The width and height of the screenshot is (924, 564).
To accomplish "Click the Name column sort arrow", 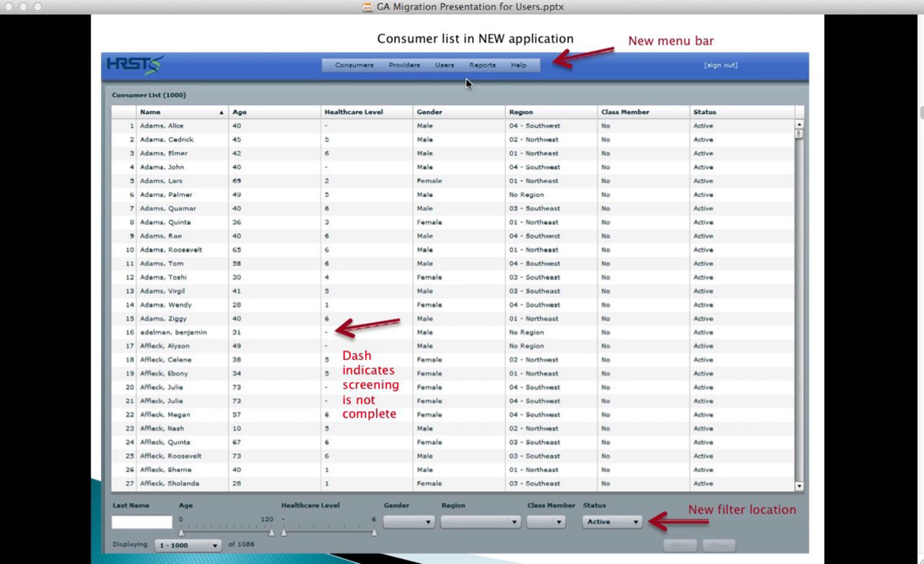I will 221,112.
